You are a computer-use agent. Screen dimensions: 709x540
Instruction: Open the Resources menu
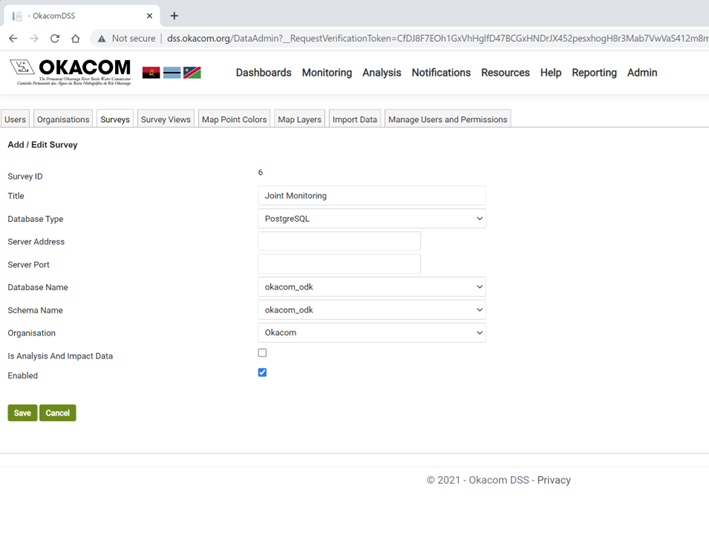coord(505,73)
